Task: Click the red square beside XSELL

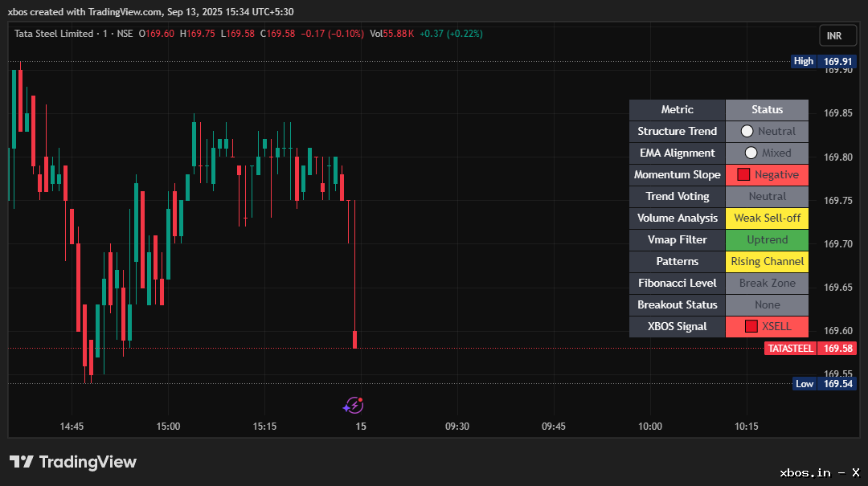Action: (751, 326)
